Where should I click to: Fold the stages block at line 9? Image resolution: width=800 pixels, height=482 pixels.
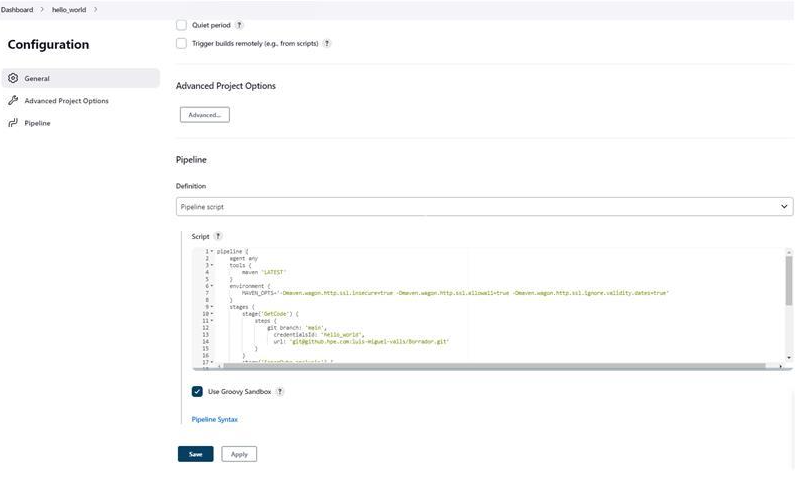pos(212,307)
